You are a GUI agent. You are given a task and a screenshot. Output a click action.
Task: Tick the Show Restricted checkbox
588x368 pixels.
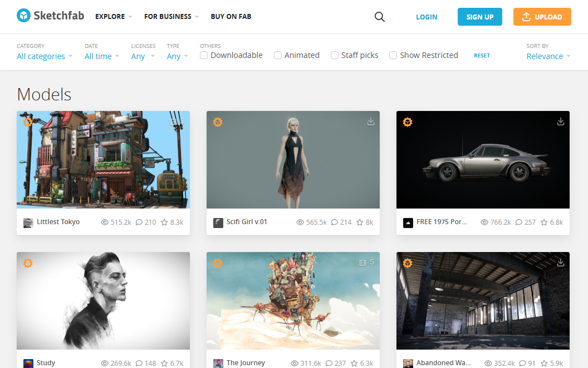point(393,55)
